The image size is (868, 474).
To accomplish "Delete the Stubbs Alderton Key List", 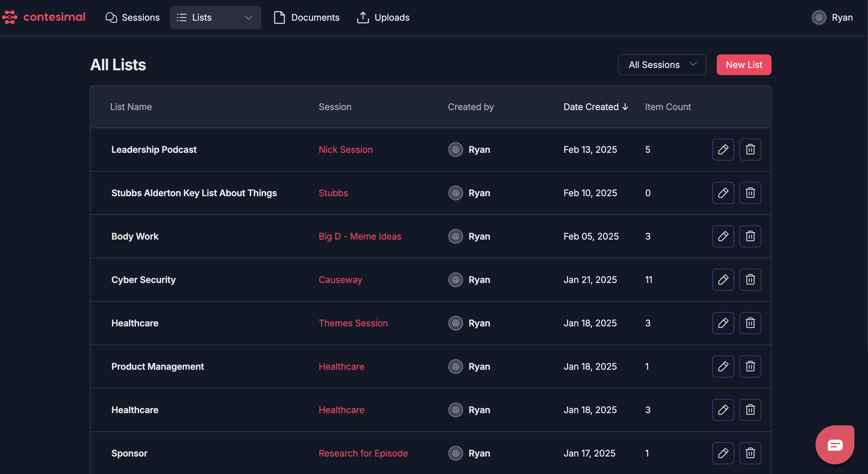I will (750, 193).
